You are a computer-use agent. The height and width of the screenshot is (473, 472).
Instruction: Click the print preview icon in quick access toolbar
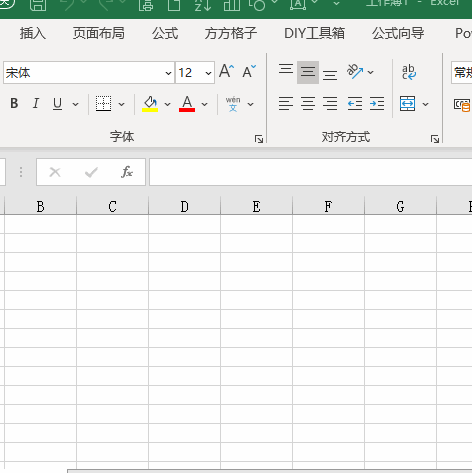tap(146, 5)
